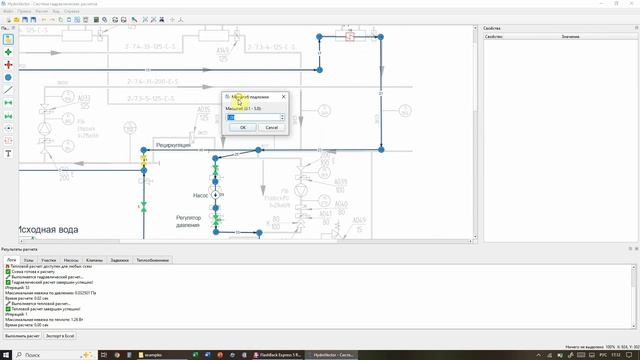Click the Свойство column header
640x360 pixels.
(x=493, y=37)
